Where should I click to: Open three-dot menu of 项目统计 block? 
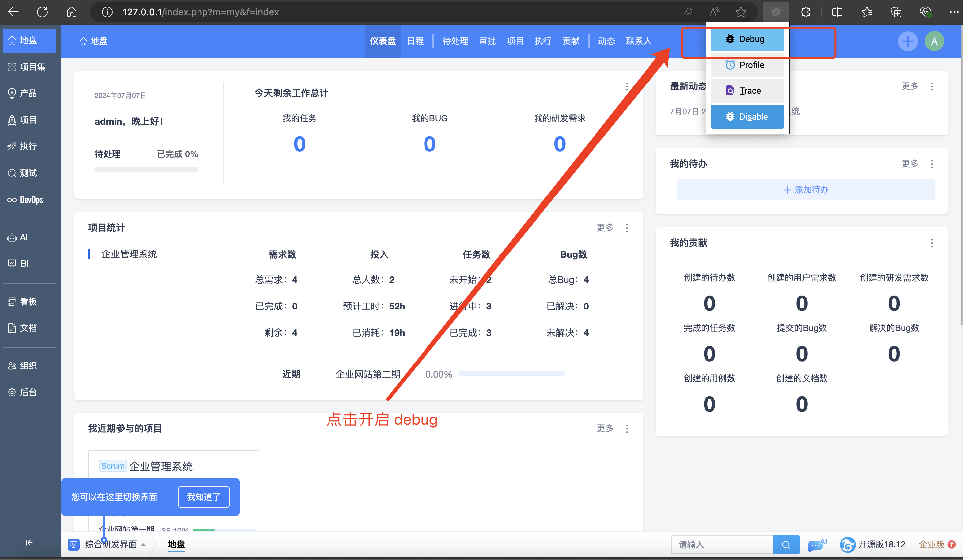pos(627,228)
